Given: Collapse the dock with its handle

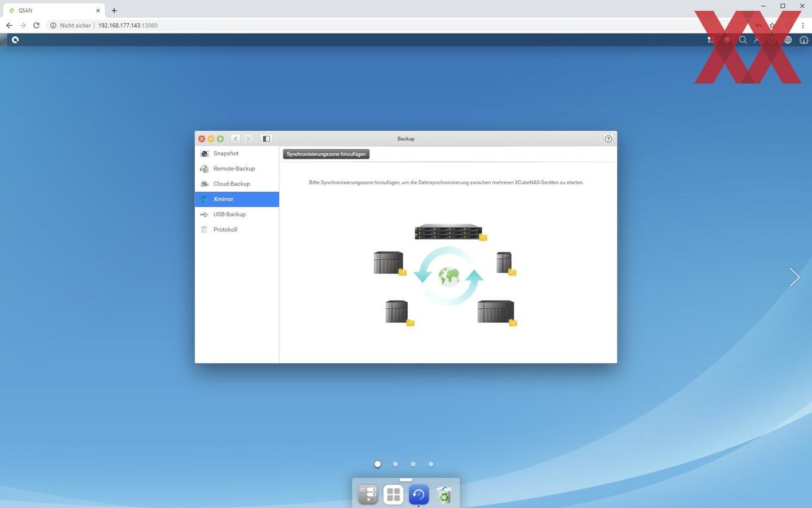Looking at the screenshot, I should click(406, 479).
